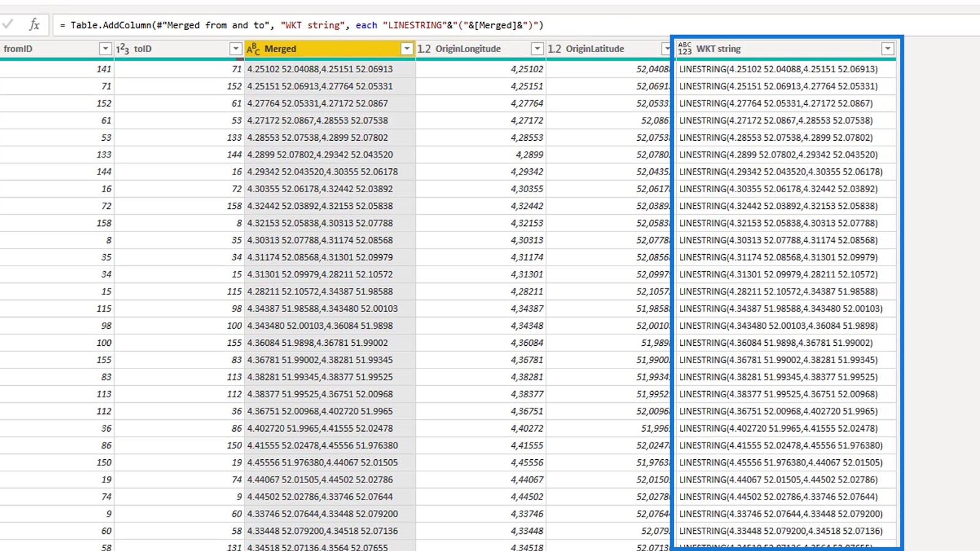Click Merged cell 4.44502 52.02786,4.33746 52.07644

[x=330, y=497]
